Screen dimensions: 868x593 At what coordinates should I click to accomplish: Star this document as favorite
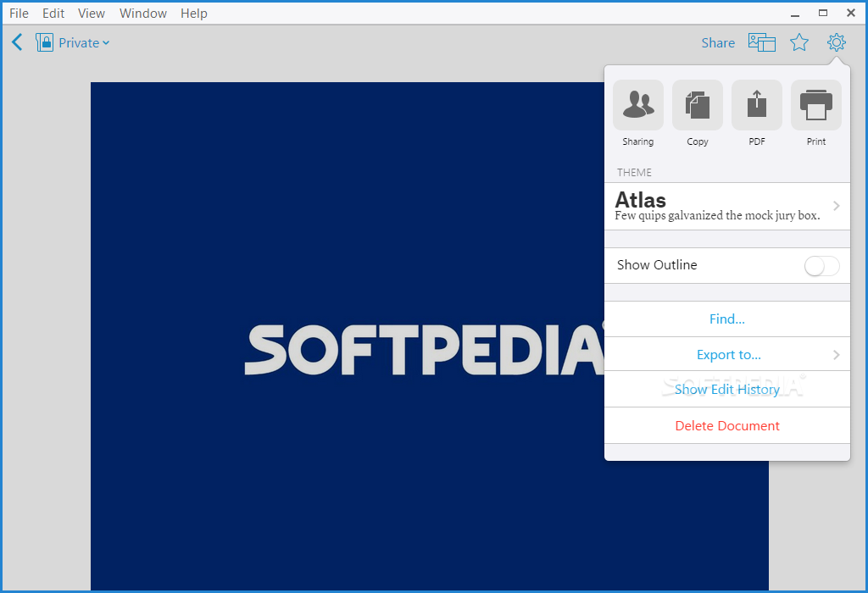798,42
